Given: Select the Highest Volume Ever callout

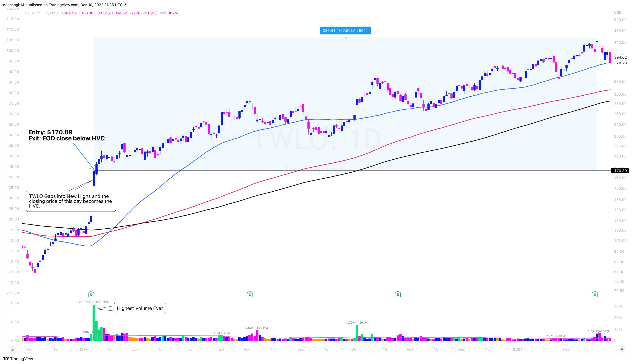Looking at the screenshot, I should (140, 308).
